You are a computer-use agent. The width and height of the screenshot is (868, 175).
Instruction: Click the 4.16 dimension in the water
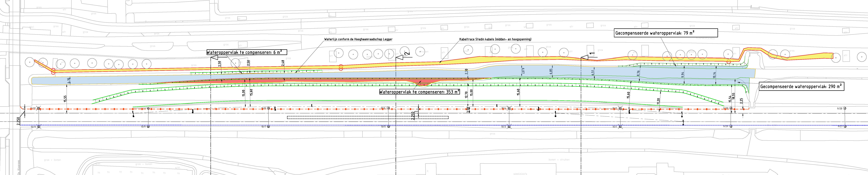tap(69, 80)
